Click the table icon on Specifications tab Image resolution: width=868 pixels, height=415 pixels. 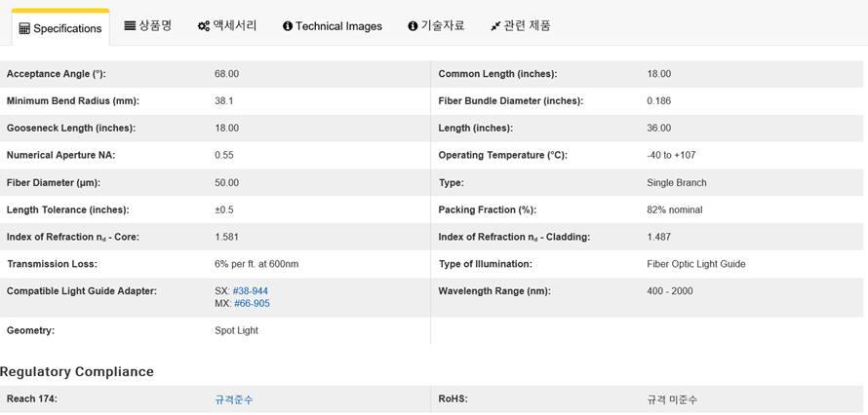tap(24, 29)
